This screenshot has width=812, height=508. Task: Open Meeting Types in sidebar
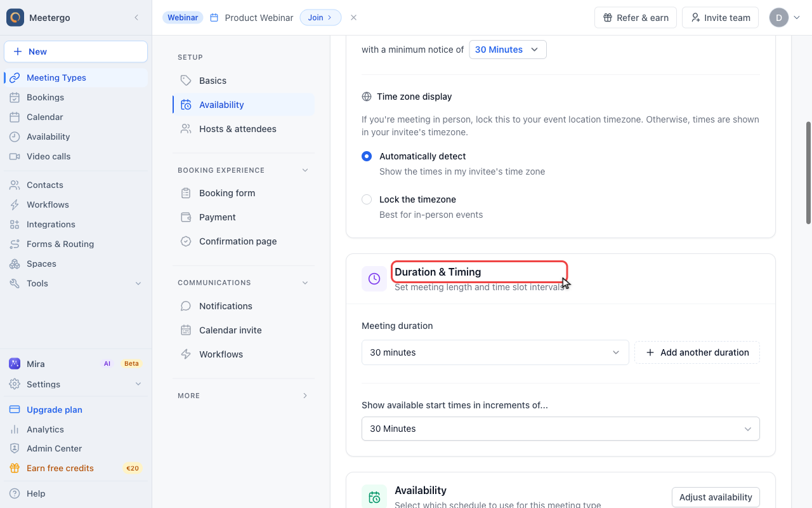click(76, 77)
